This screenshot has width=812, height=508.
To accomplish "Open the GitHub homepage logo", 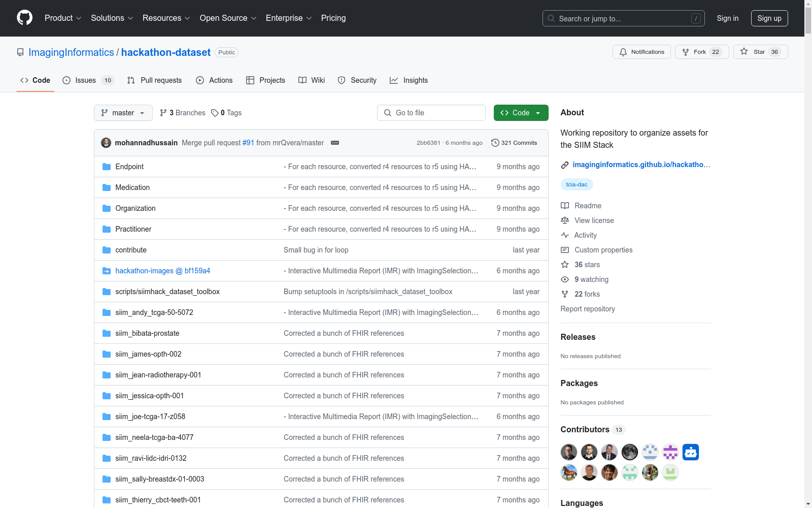I will click(24, 18).
